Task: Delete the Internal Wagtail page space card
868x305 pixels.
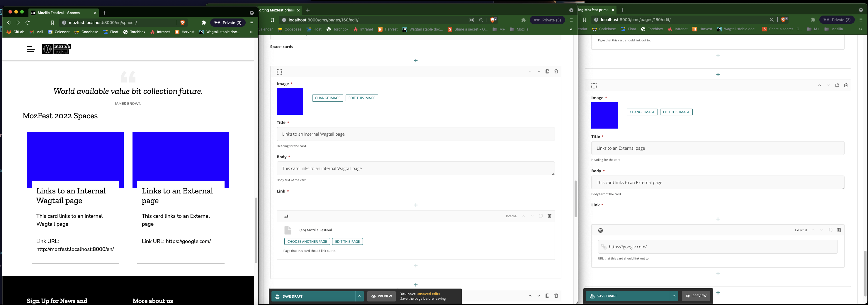Action: pyautogui.click(x=556, y=72)
